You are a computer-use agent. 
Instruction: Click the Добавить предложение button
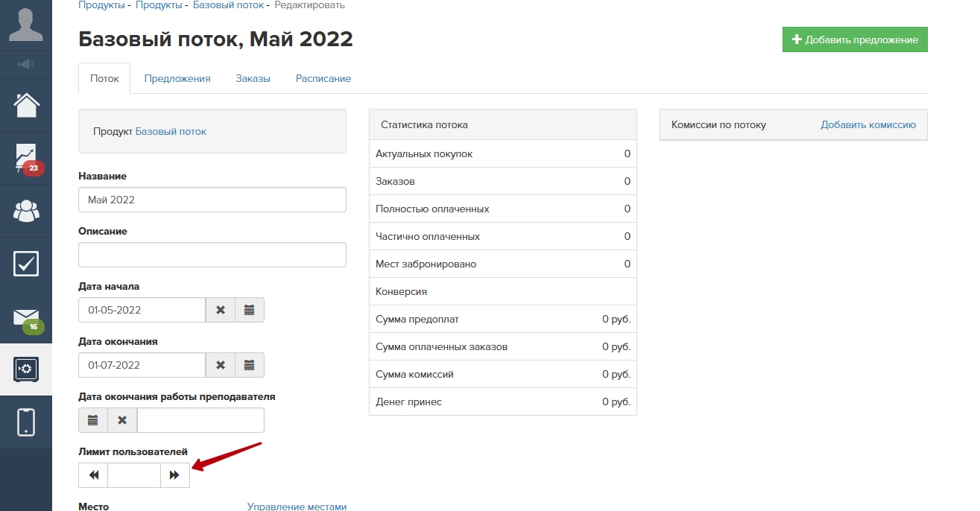(854, 39)
